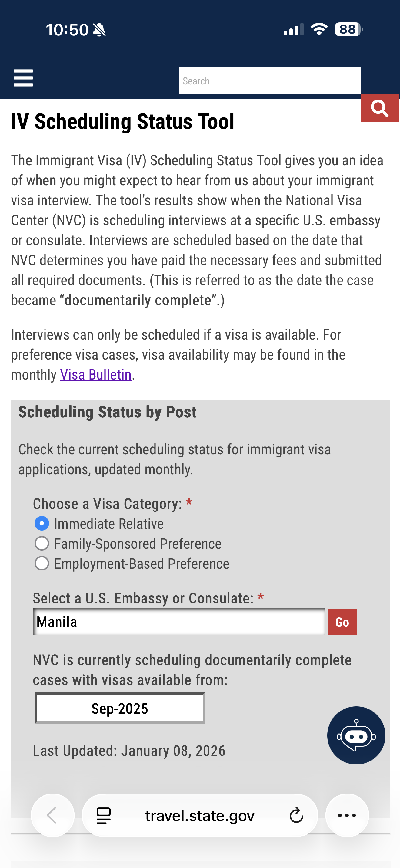400x868 pixels.
Task: Tap the Wi-Fi status icon
Action: click(x=319, y=29)
